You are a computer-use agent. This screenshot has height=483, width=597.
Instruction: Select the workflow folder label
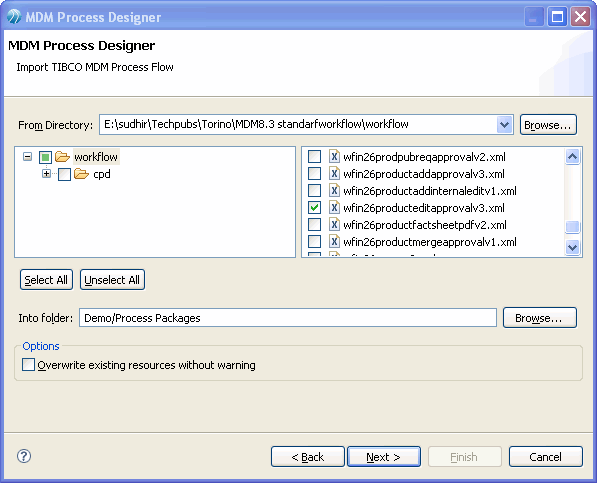(x=96, y=157)
